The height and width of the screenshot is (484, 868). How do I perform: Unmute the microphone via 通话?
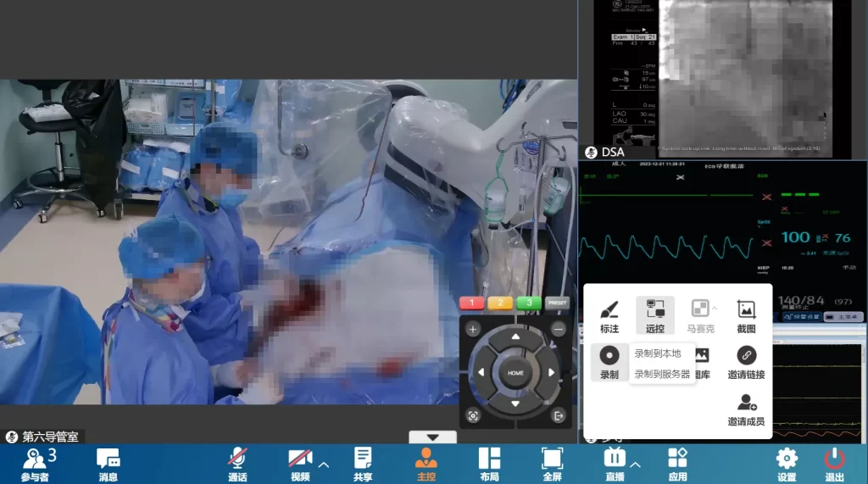coord(237,465)
